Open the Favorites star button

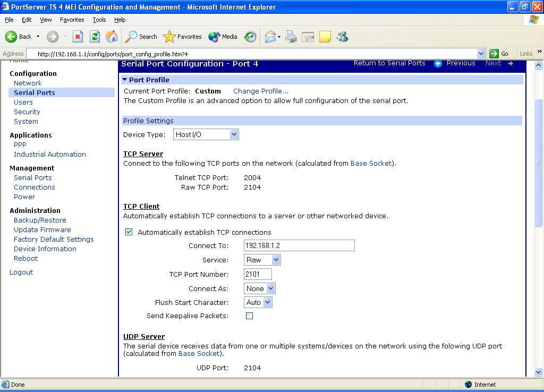coord(183,37)
